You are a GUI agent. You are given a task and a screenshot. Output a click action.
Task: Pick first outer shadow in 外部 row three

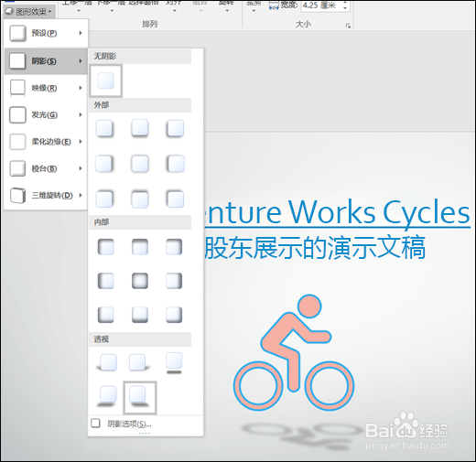pyautogui.click(x=104, y=199)
